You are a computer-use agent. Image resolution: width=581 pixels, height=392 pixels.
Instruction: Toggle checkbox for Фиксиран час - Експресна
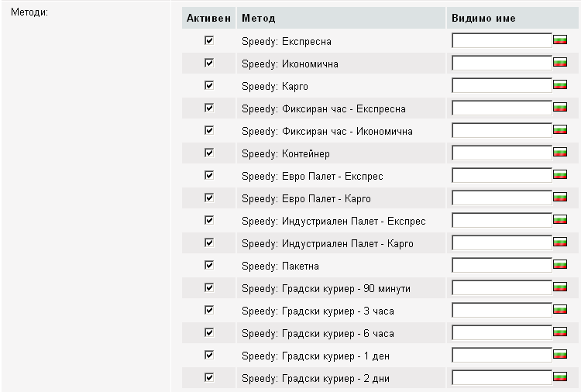tap(209, 108)
